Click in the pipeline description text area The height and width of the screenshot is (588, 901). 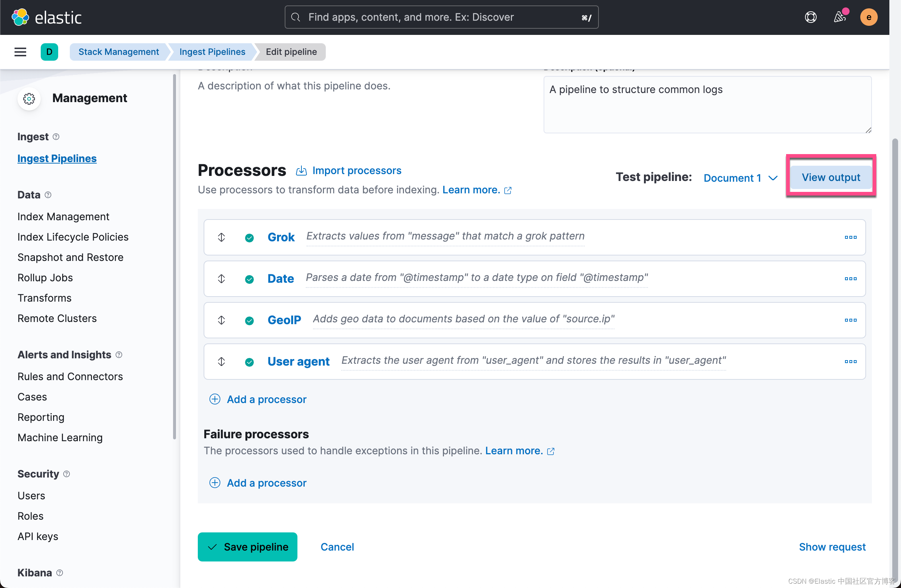[707, 105]
